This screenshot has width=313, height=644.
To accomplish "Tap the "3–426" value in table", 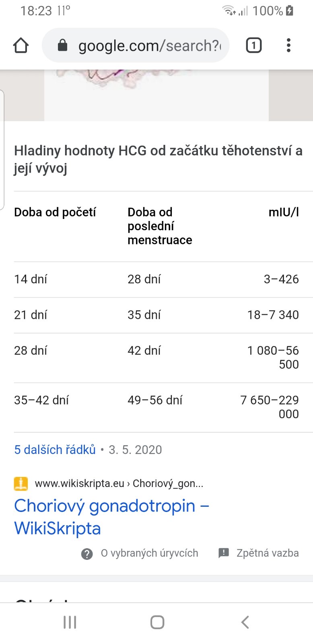I will (281, 279).
